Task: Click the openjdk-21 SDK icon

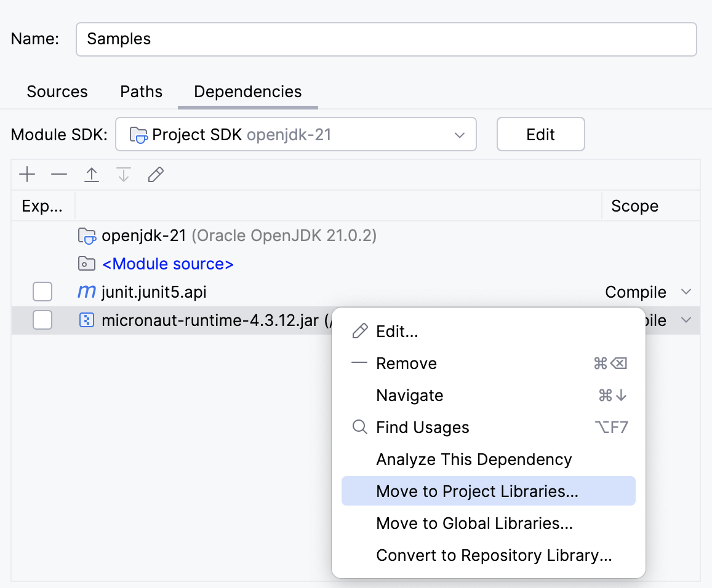Action: click(x=87, y=235)
